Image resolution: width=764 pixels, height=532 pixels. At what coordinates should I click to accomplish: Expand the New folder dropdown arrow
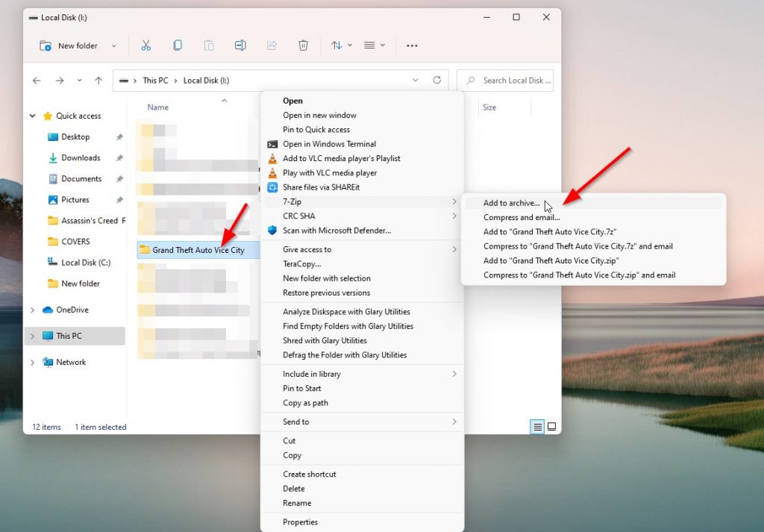(114, 46)
